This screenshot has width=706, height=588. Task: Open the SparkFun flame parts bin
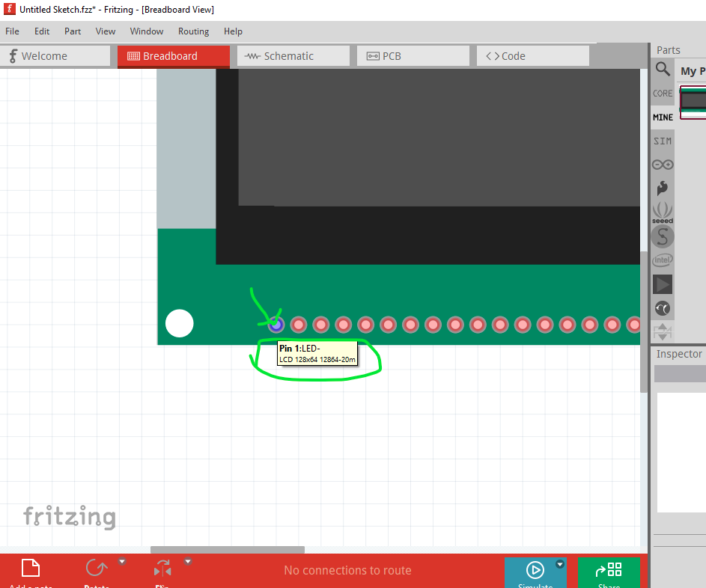(x=663, y=189)
